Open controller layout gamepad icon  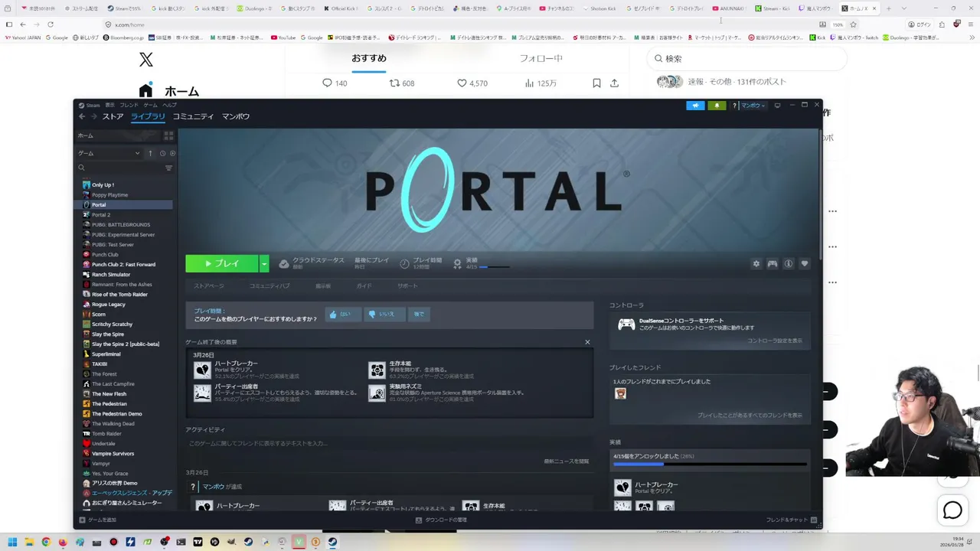(773, 264)
